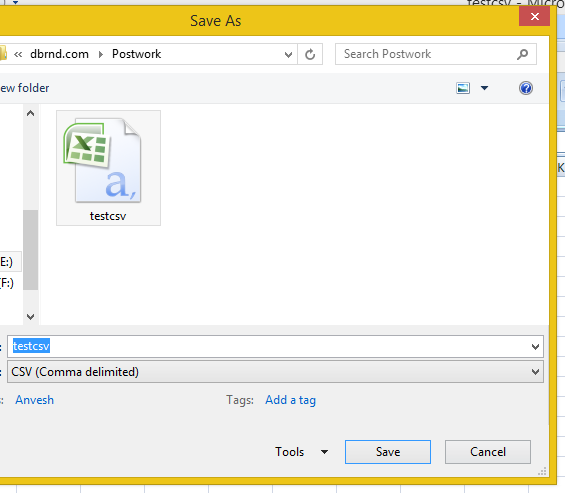Click the refresh folder icon

pos(310,54)
